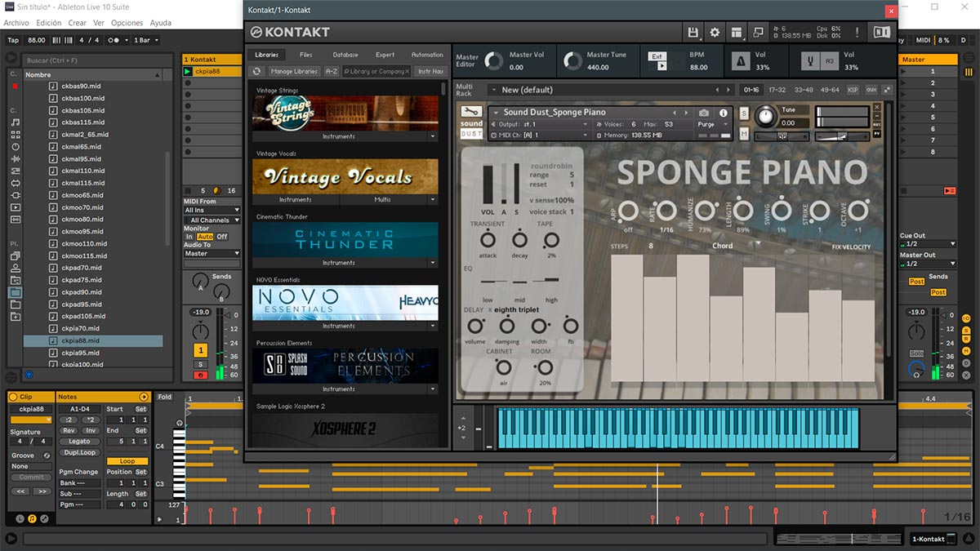
Task: Click the HUMANIZE knob on Sponge Piano
Action: click(x=705, y=211)
